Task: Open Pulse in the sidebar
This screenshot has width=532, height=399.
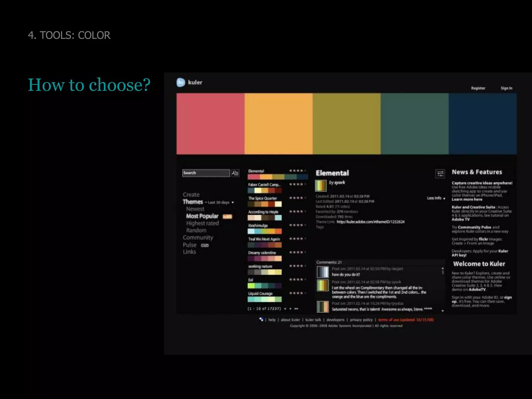Action: 190,245
